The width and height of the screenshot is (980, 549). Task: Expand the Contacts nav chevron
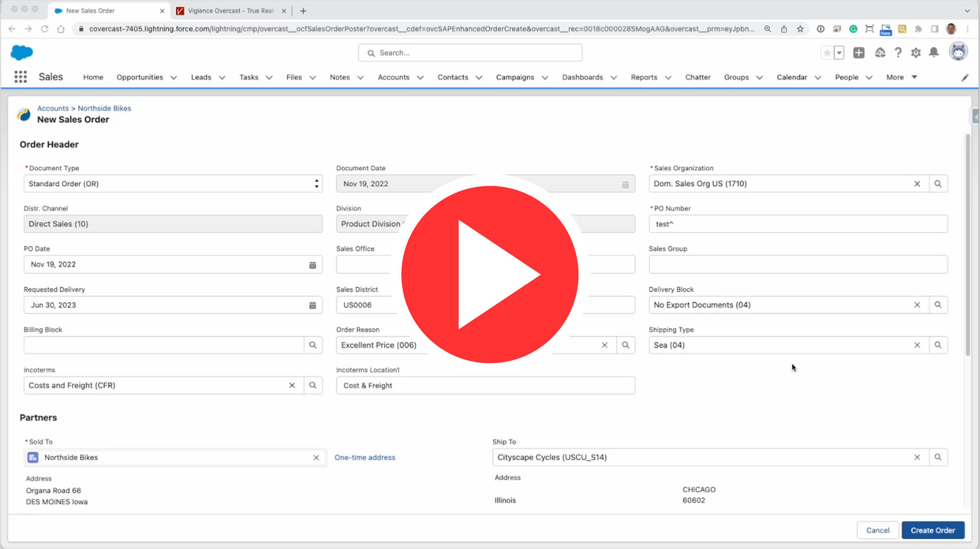(479, 77)
